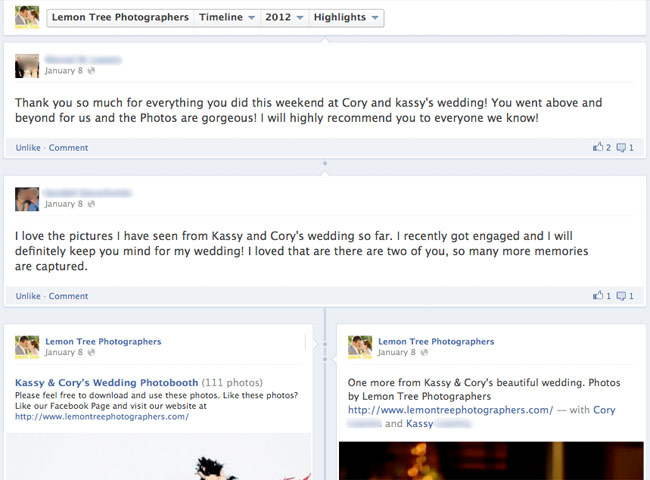
Task: Click the January 8 date on the first post
Action: pyautogui.click(x=64, y=71)
